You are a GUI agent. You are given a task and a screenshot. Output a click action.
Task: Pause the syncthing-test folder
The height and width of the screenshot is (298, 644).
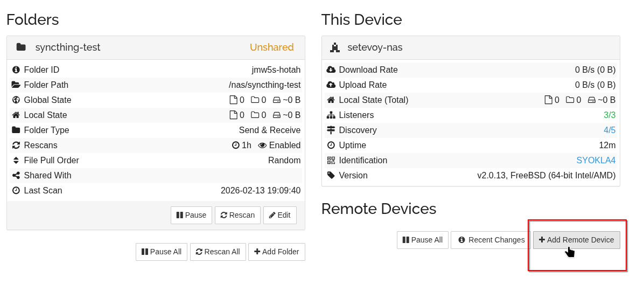[x=191, y=215]
